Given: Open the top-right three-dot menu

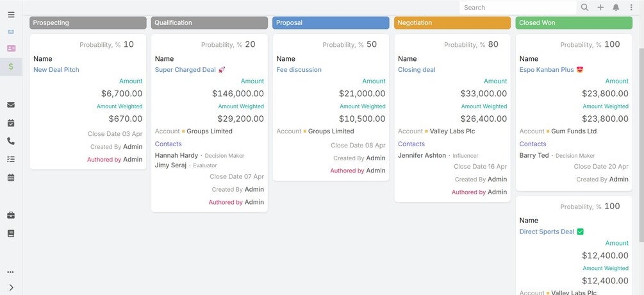Looking at the screenshot, I should pyautogui.click(x=631, y=8).
